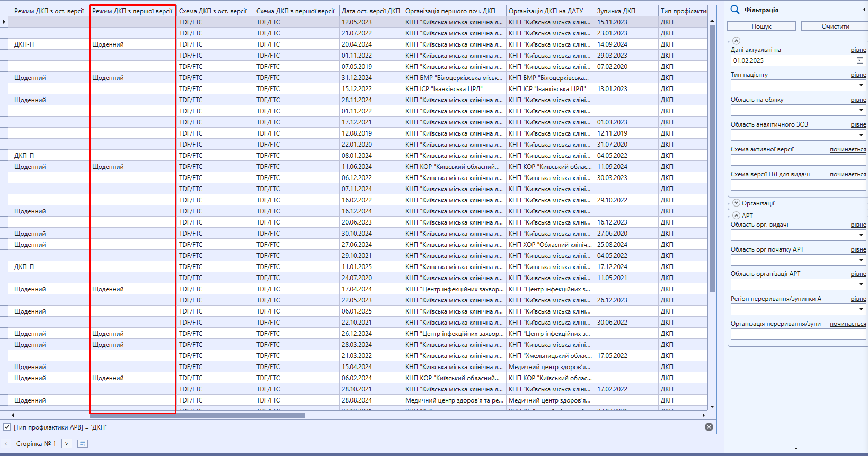This screenshot has width=868, height=456.
Task: Click the horizontal scrollbar thumb
Action: 197,415
